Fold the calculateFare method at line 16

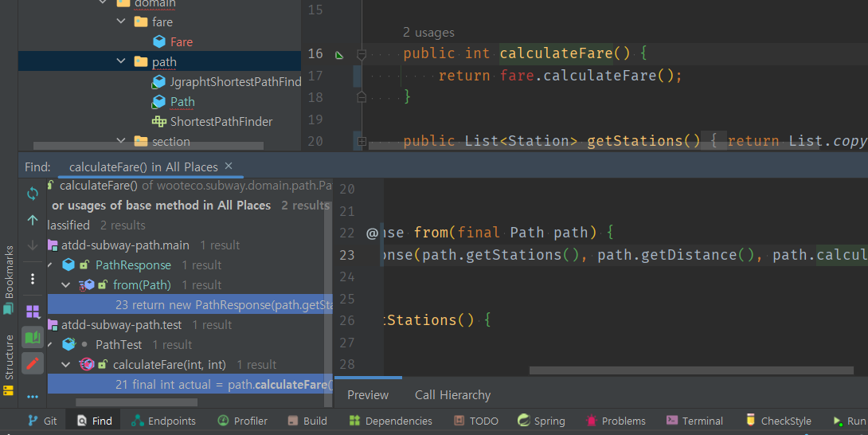[x=362, y=53]
